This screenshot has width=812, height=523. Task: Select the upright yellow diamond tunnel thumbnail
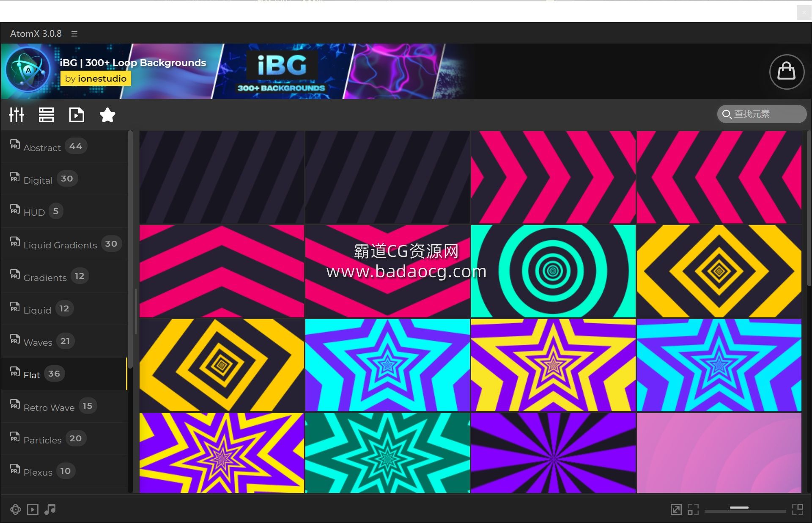[x=719, y=271]
